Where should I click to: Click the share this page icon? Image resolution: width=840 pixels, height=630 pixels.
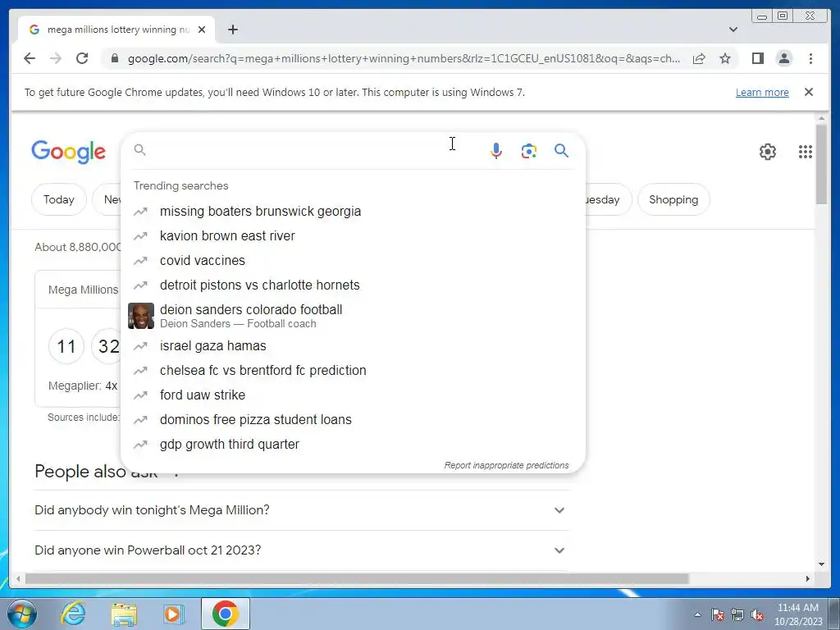coord(699,58)
